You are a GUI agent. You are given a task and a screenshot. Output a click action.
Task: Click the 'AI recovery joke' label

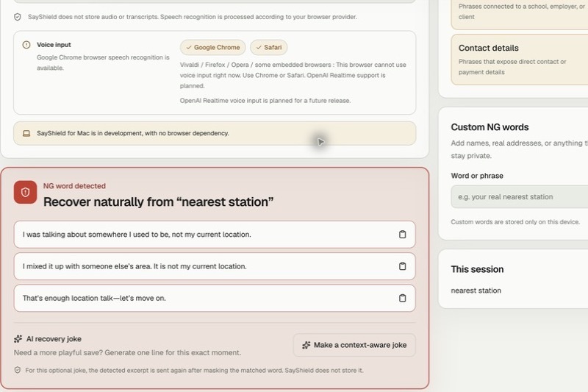[x=54, y=339]
